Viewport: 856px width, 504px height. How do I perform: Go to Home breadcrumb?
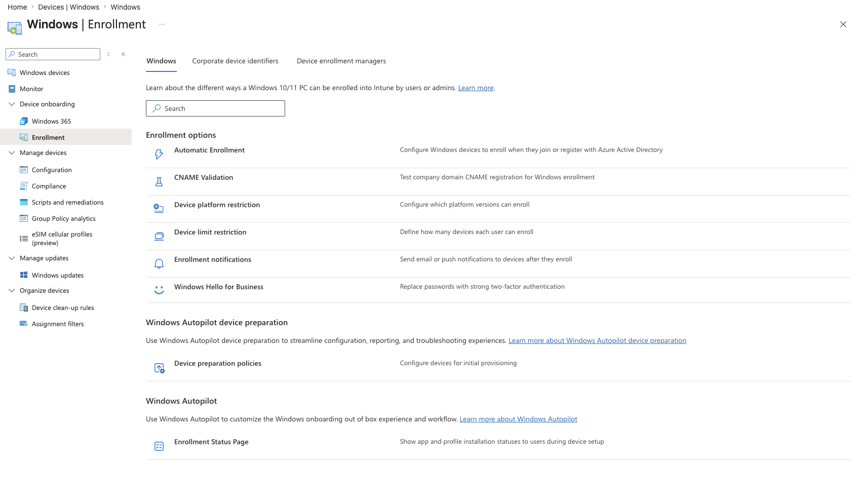pyautogui.click(x=17, y=7)
